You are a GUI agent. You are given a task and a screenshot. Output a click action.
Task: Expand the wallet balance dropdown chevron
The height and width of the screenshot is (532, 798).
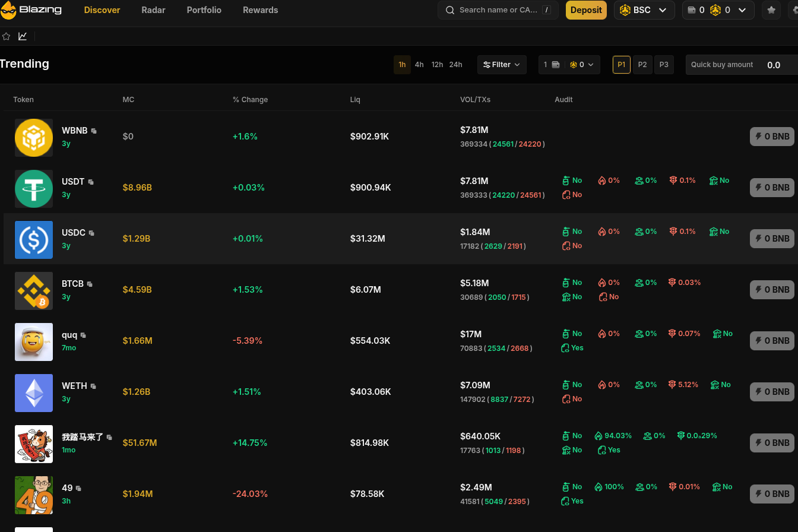[x=741, y=10]
